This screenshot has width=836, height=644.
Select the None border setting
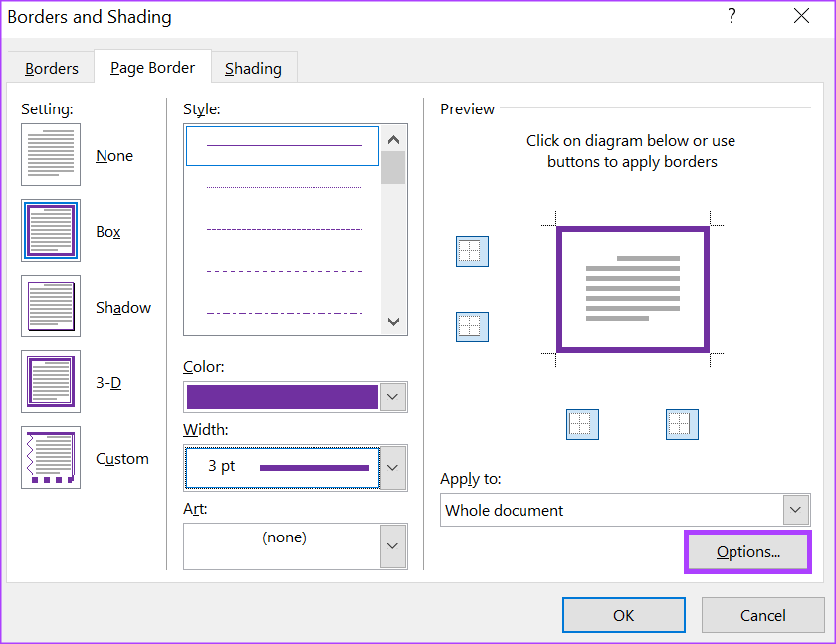tap(50, 154)
